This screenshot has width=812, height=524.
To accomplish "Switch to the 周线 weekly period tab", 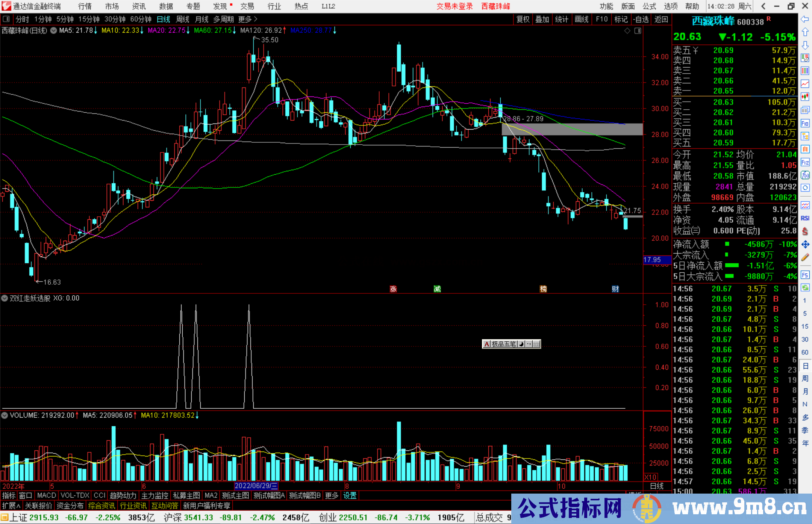I will (x=183, y=19).
